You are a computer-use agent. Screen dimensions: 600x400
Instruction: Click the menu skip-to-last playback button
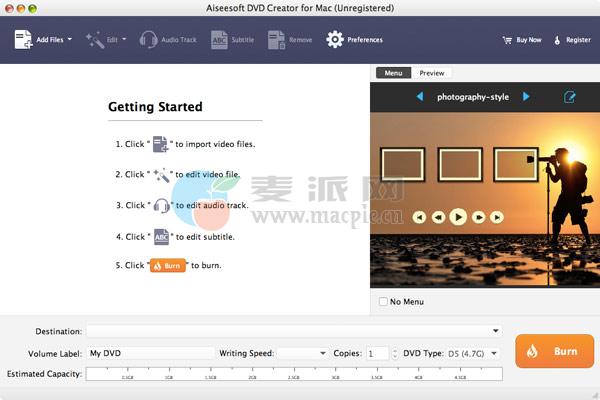(x=497, y=217)
